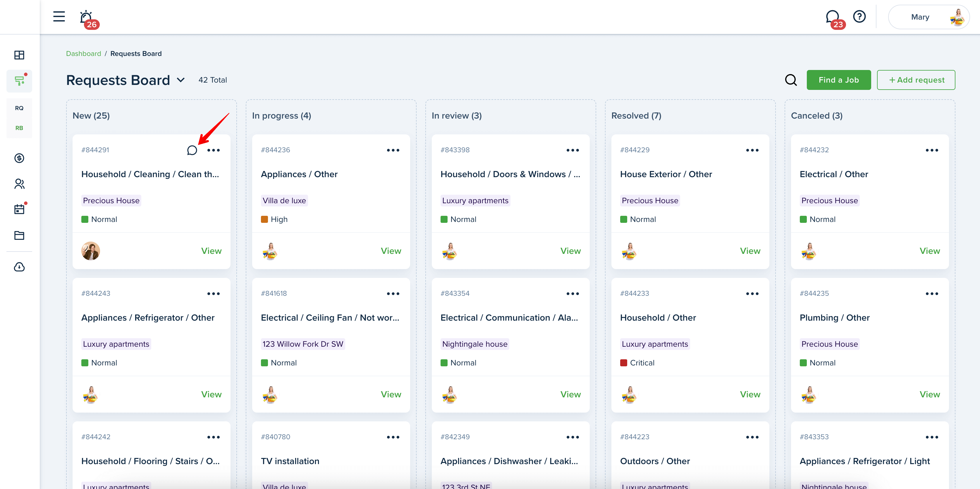View request #844235 Plumbing Other

[929, 394]
